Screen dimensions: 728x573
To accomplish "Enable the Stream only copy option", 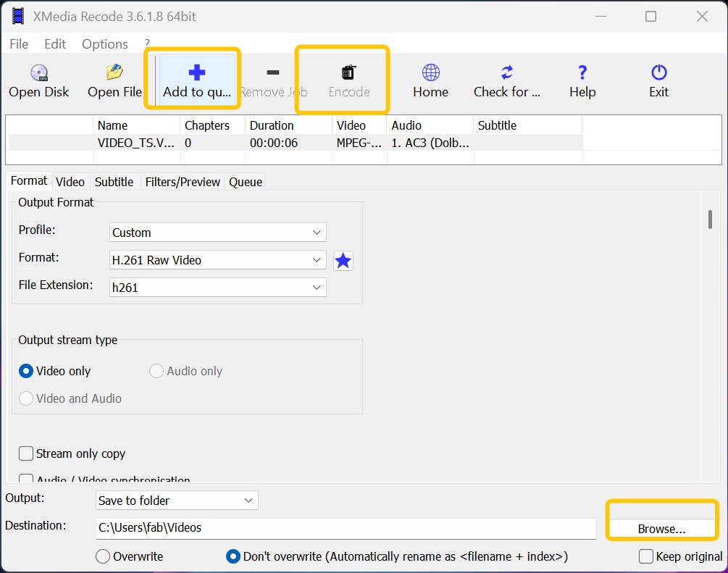I will click(26, 453).
